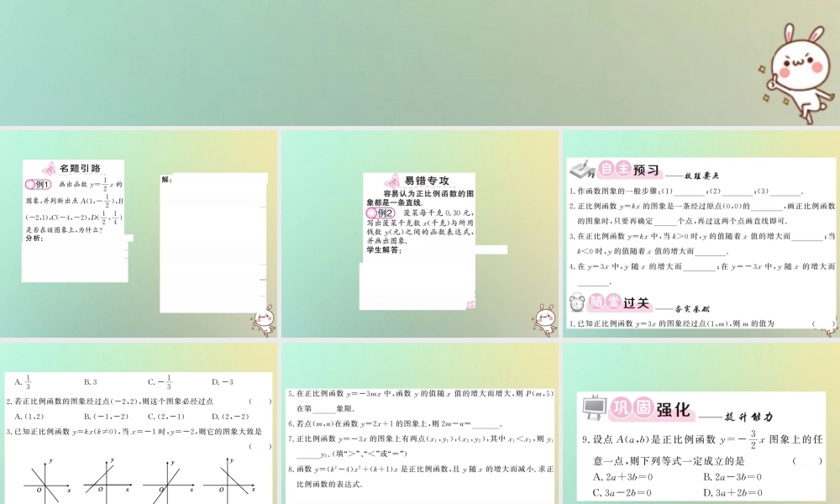Screen dimensions: 840x504
Task: Click the 例2 badge
Action: pos(381,213)
